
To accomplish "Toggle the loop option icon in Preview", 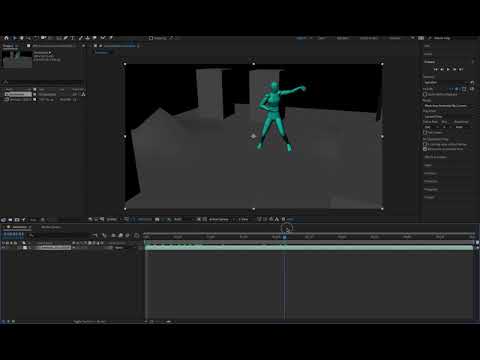I will coord(472,89).
